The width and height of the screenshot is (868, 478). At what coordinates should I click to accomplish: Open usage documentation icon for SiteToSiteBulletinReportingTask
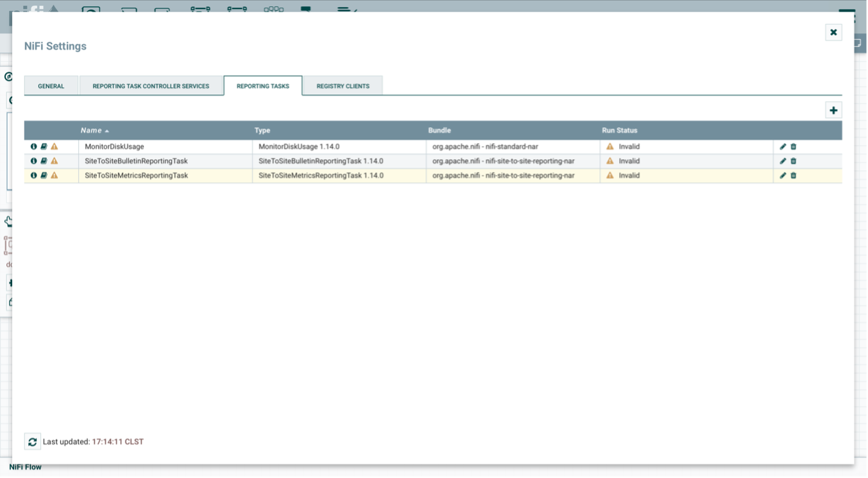tap(44, 161)
